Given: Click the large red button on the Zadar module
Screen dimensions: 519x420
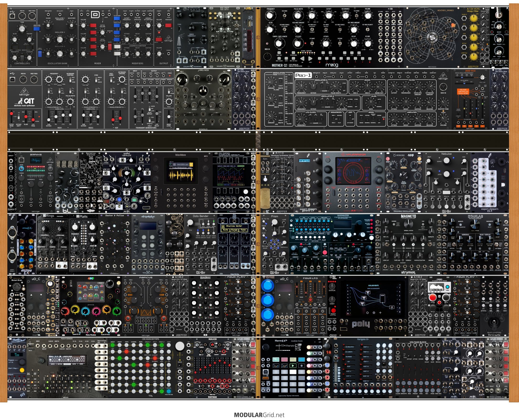Looking at the screenshot, I should coord(433,297).
